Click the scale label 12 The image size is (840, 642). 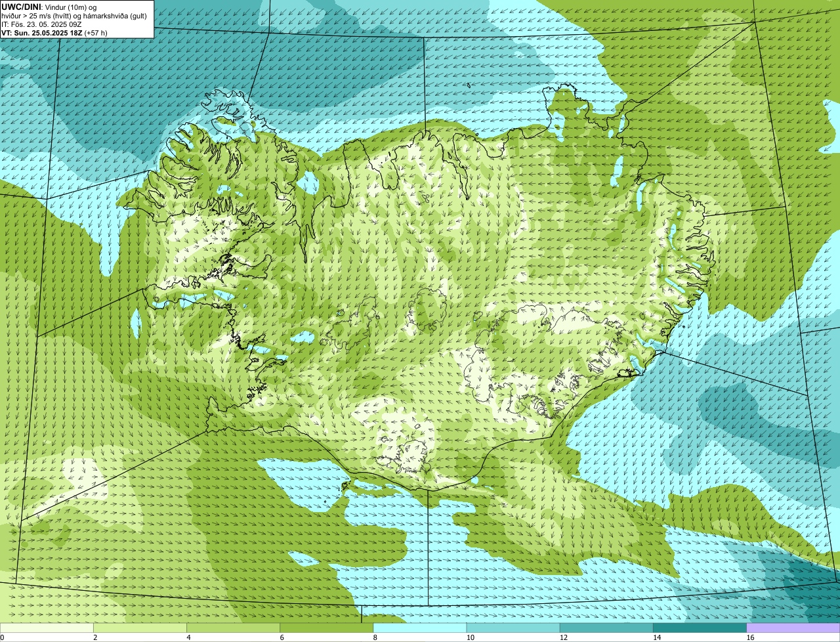563,637
